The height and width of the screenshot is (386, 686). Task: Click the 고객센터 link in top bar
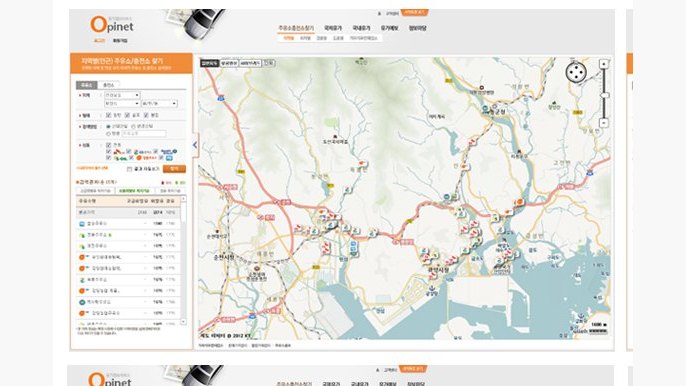point(392,14)
